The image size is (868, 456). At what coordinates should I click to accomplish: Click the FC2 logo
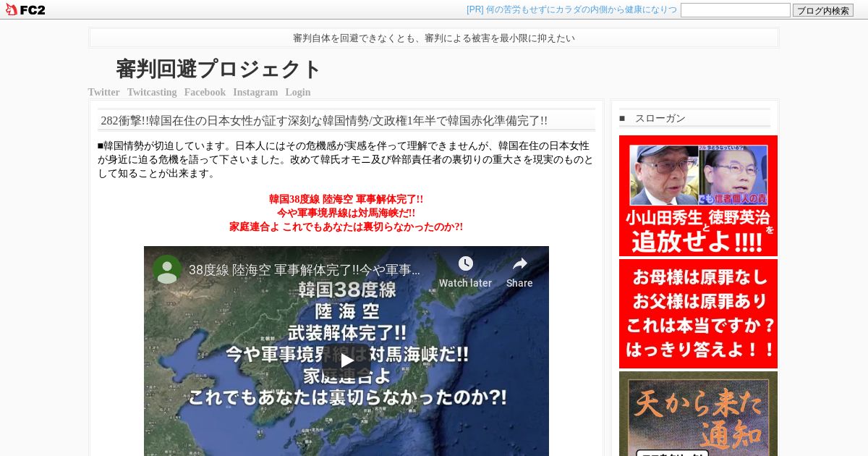pyautogui.click(x=25, y=9)
